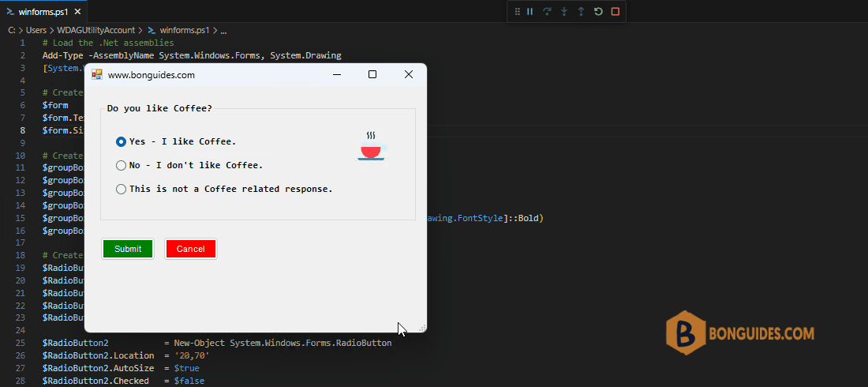The image size is (868, 387).
Task: Click the '$form' variable on line 6
Action: [x=55, y=105]
